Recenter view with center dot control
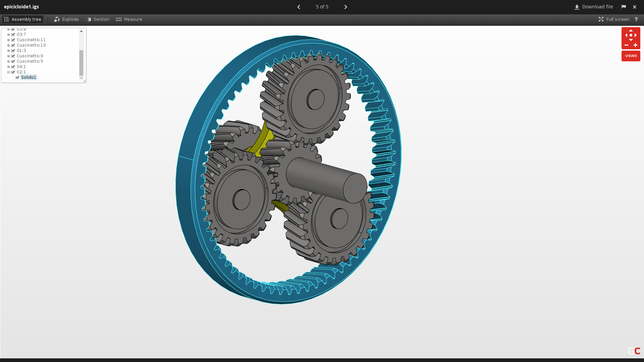 click(631, 35)
